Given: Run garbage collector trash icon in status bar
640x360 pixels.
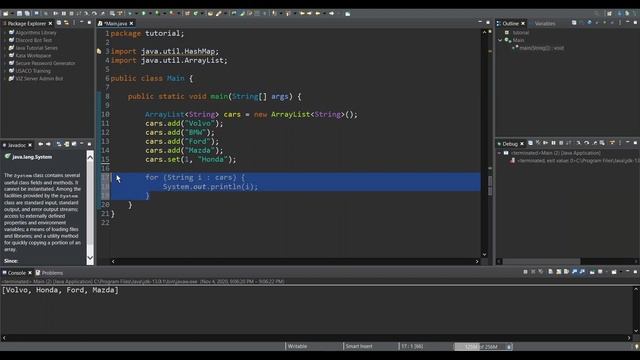Looking at the screenshot, I should (509, 347).
